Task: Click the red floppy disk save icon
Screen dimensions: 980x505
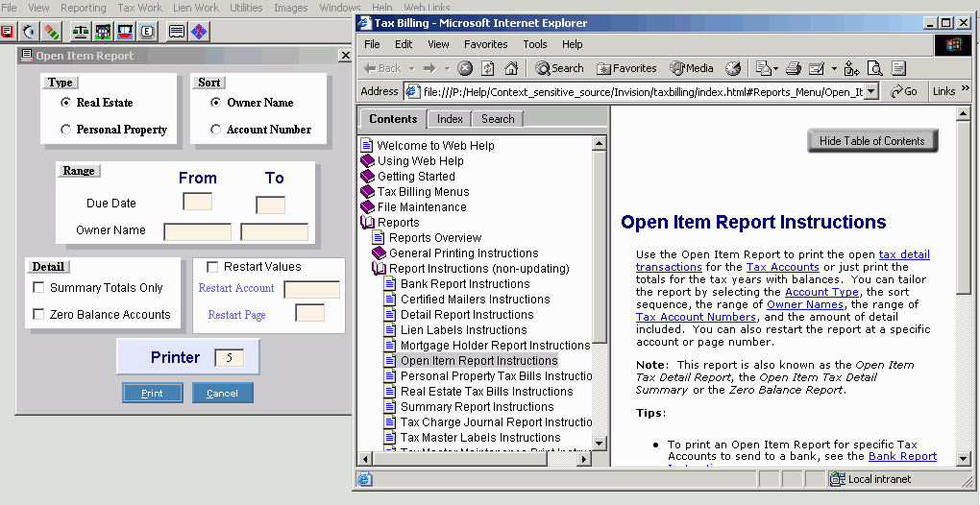Action: pyautogui.click(x=7, y=31)
